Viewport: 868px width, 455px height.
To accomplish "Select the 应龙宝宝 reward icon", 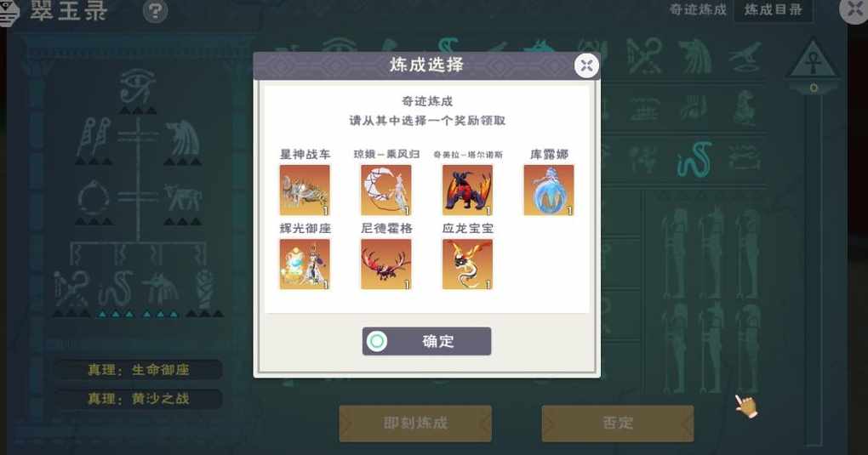I will [x=467, y=264].
